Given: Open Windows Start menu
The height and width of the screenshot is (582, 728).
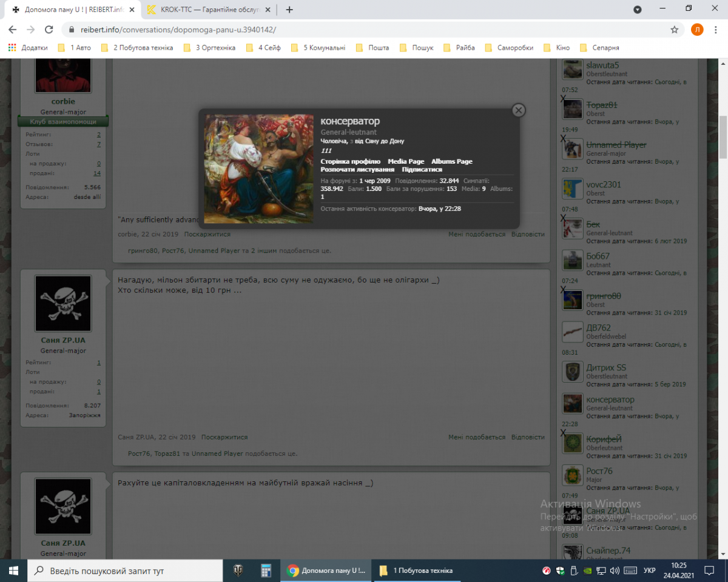Looking at the screenshot, I should (13, 570).
